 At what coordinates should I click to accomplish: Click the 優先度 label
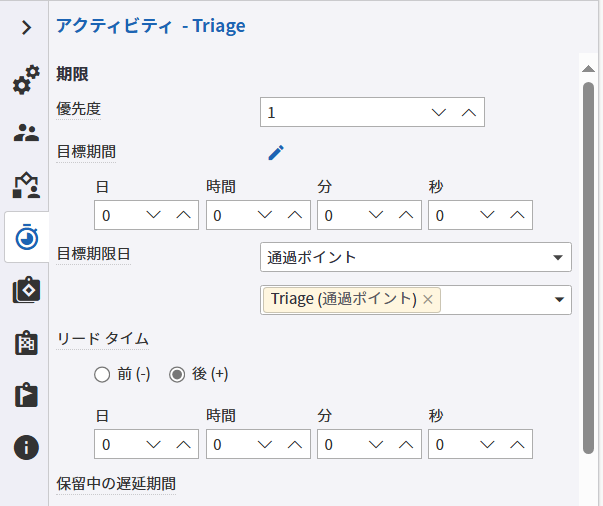point(78,109)
